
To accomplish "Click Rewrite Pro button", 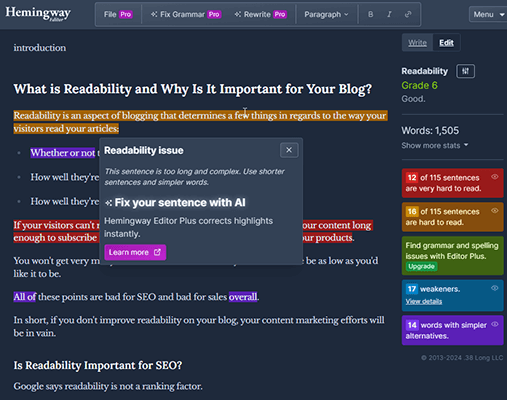I will pos(260,14).
